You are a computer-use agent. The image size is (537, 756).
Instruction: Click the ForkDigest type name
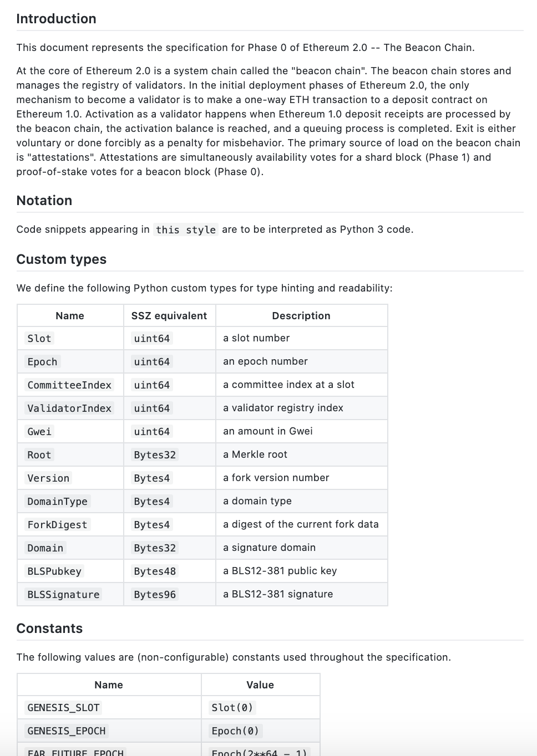(57, 525)
